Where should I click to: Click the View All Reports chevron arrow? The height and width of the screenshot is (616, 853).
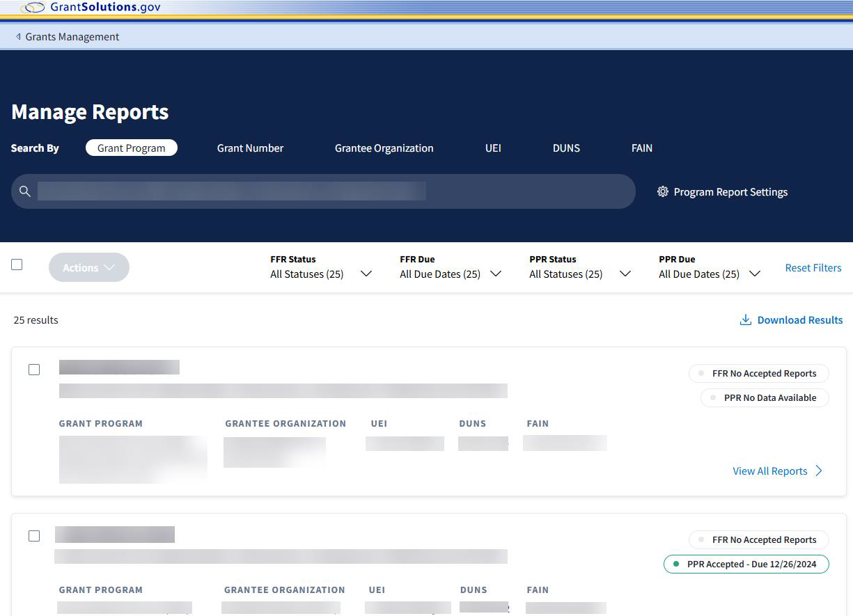[819, 471]
